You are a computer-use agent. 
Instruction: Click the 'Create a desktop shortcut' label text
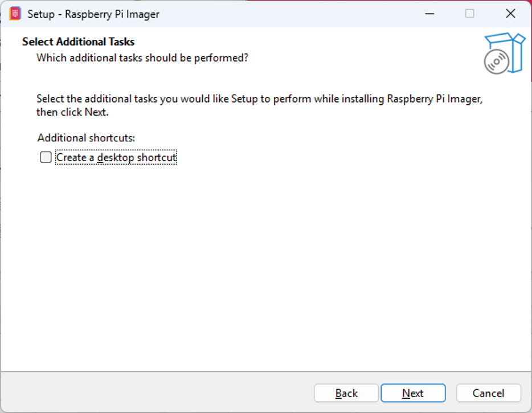tap(116, 157)
